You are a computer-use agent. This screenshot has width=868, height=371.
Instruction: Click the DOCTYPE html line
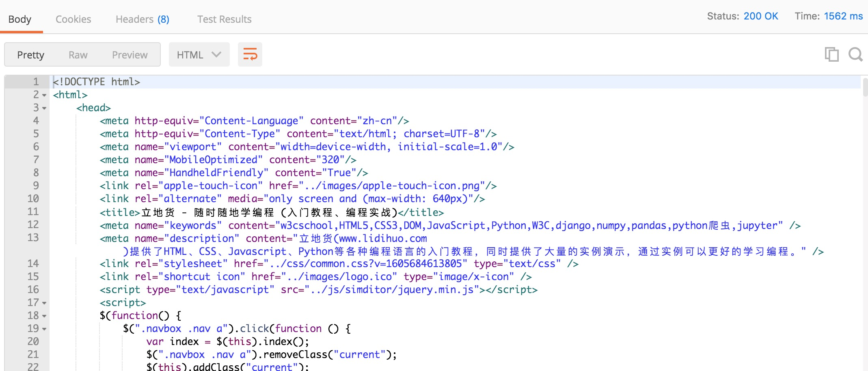(x=97, y=82)
